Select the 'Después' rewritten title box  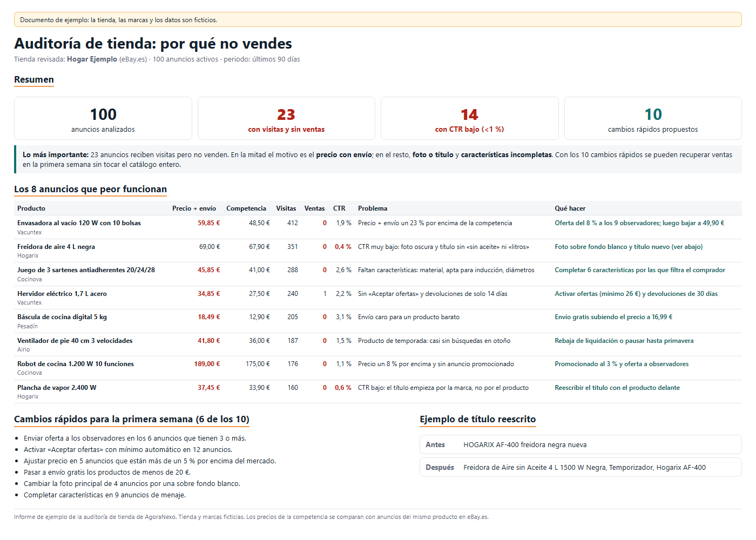click(580, 468)
